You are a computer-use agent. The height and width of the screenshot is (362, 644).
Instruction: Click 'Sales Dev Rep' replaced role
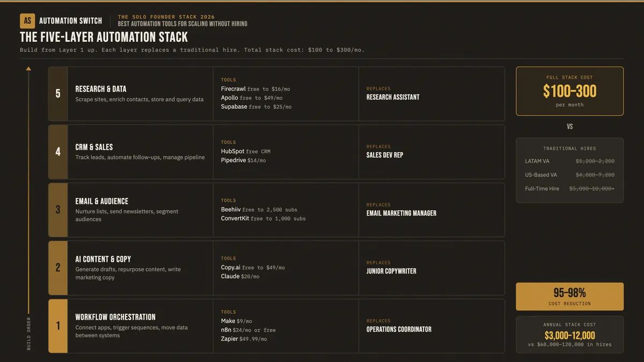(385, 155)
